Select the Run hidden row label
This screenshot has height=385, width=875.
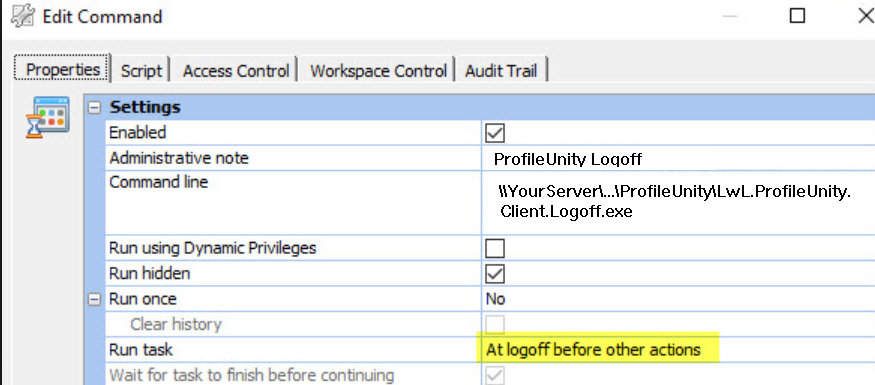(x=149, y=273)
